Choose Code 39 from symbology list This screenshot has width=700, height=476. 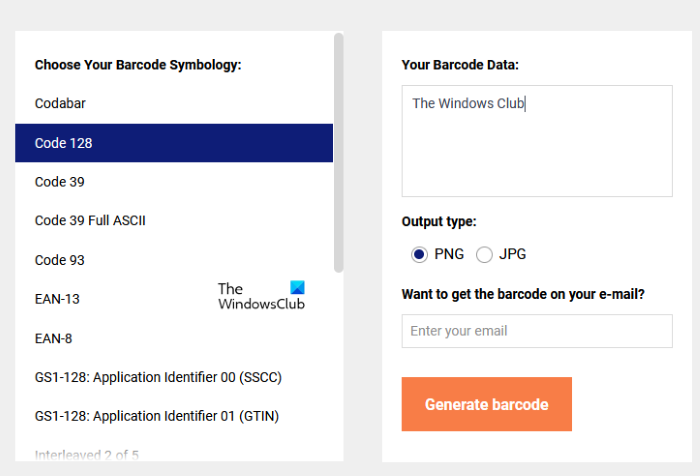pyautogui.click(x=60, y=182)
